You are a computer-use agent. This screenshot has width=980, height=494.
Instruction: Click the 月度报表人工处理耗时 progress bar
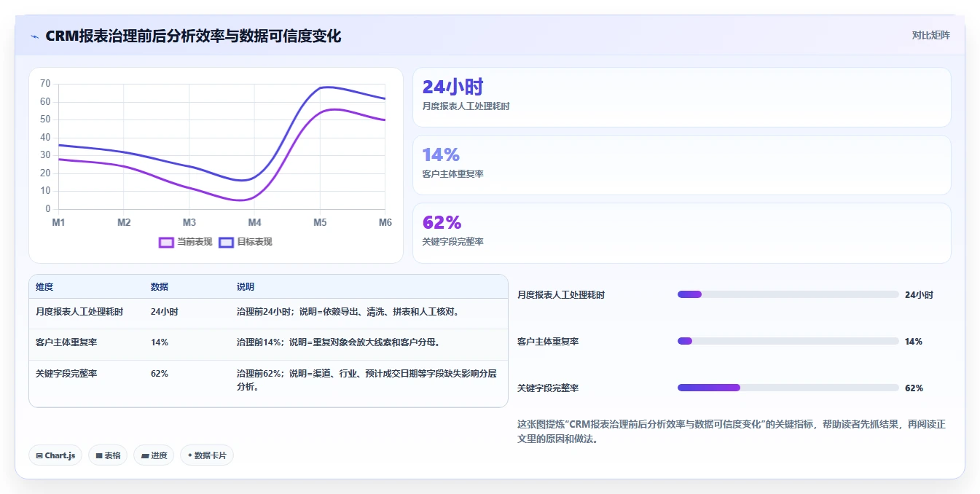pyautogui.click(x=788, y=294)
